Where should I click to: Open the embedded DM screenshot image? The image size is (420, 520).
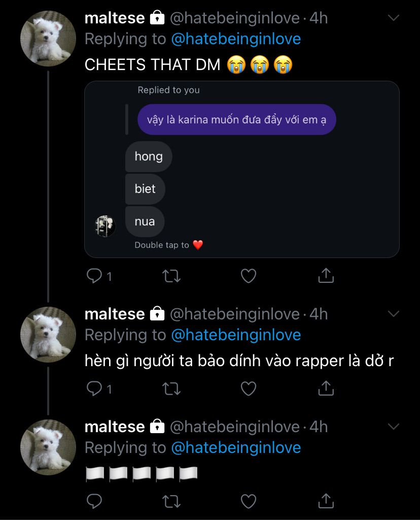(x=241, y=169)
